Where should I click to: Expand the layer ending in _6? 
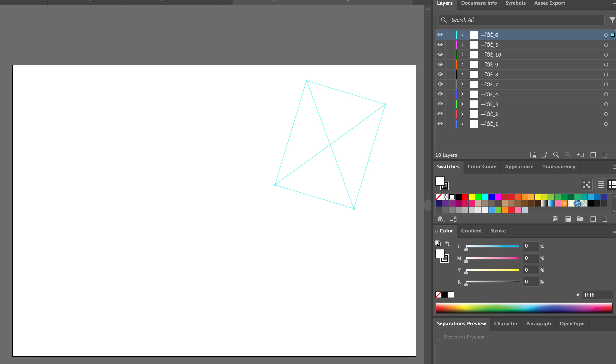[462, 35]
